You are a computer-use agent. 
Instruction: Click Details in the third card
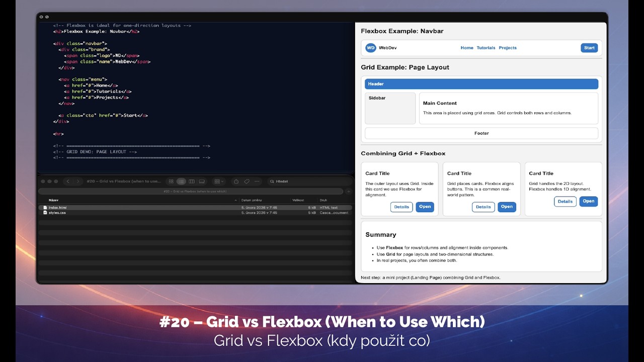565,201
